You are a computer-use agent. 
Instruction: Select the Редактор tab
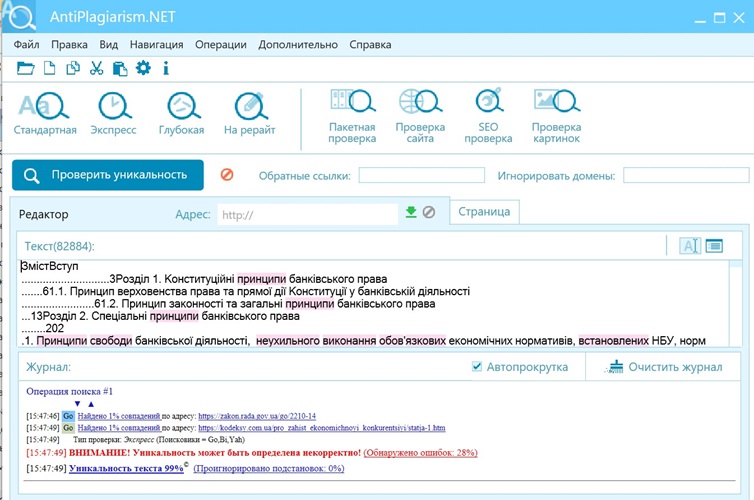(44, 214)
